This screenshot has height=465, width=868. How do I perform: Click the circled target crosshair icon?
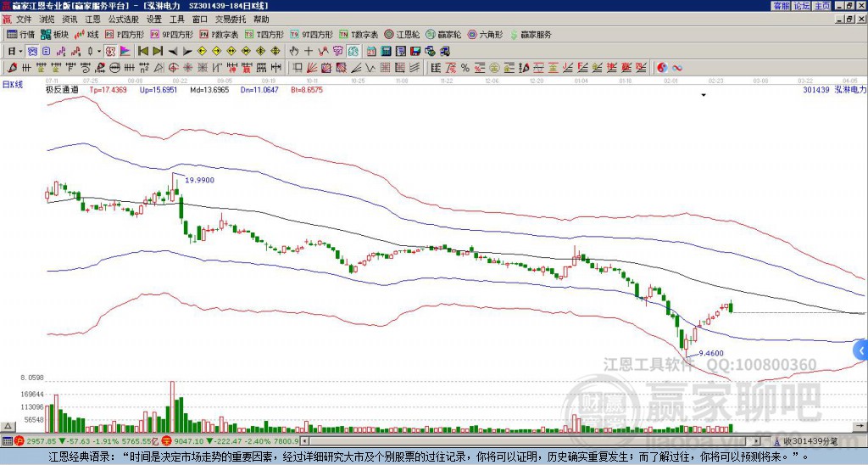[173, 68]
